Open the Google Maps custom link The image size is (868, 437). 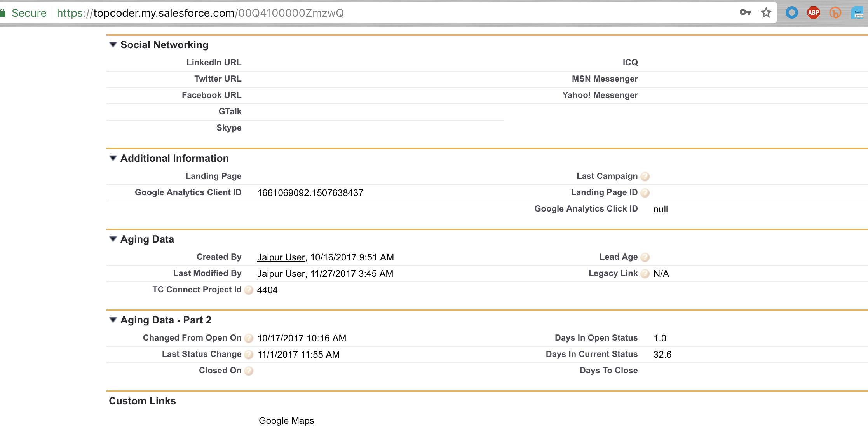click(286, 421)
